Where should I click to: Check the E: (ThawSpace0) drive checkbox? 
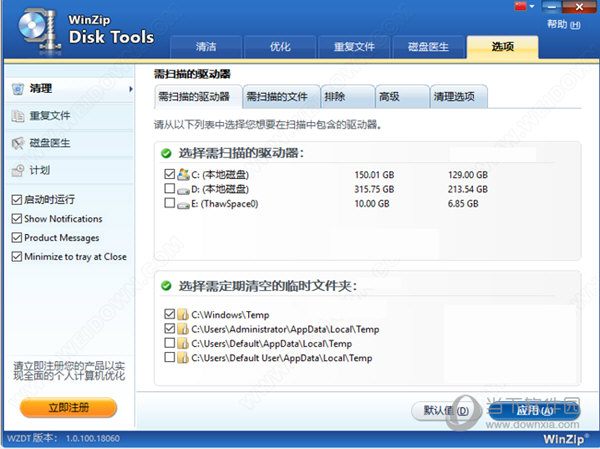[x=170, y=203]
